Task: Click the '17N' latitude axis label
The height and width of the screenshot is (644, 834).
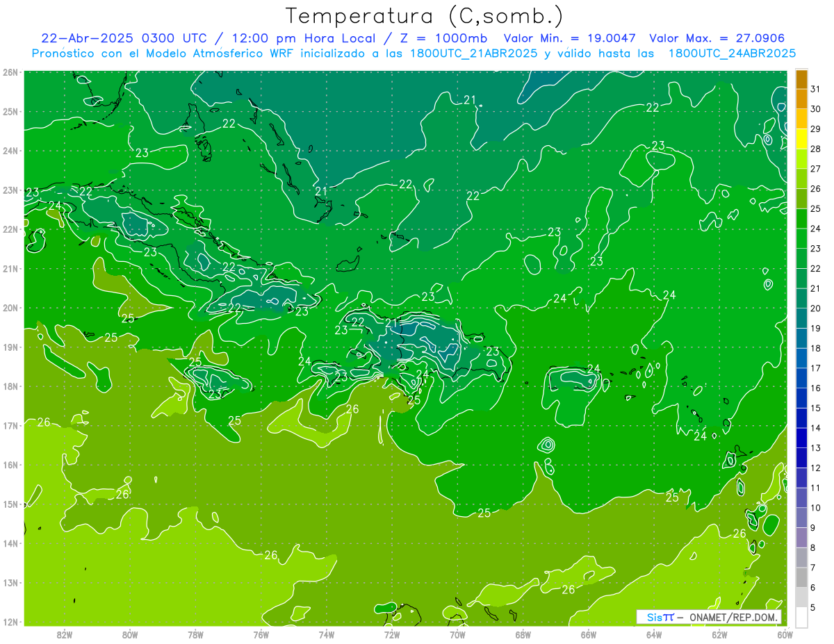Action: [x=10, y=426]
